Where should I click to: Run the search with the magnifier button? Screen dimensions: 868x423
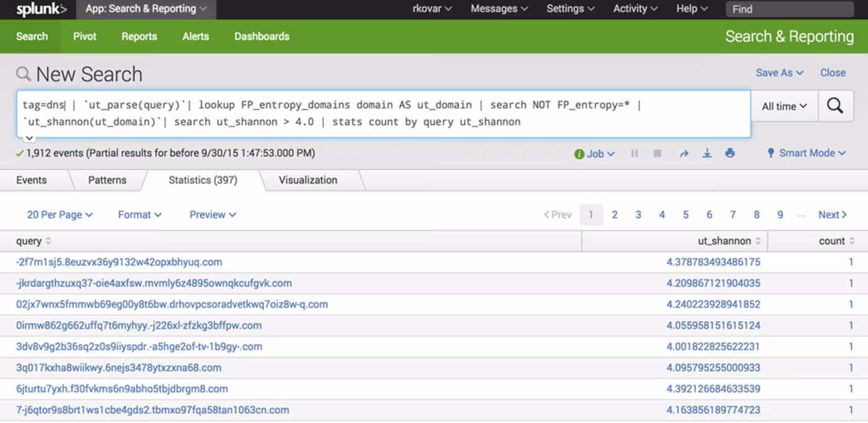835,106
